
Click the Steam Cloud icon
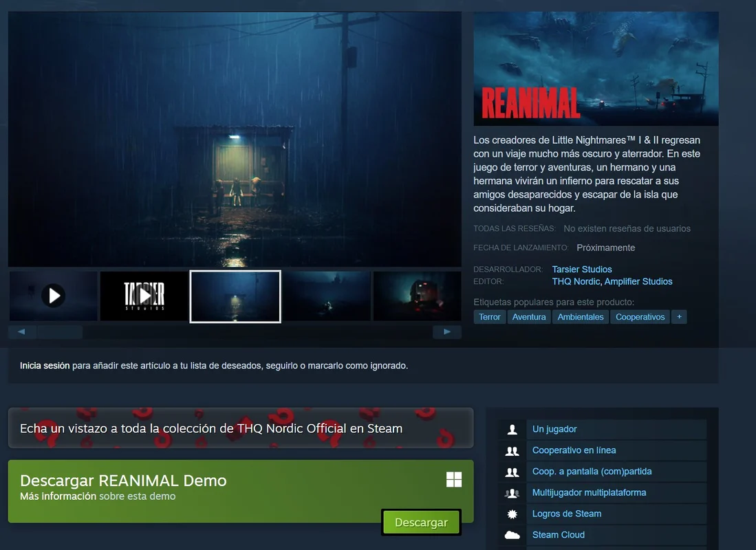512,535
